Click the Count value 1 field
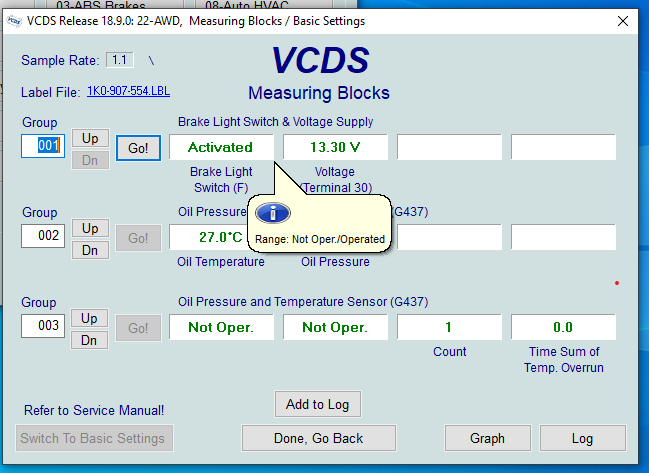The height and width of the screenshot is (473, 649). [x=449, y=327]
